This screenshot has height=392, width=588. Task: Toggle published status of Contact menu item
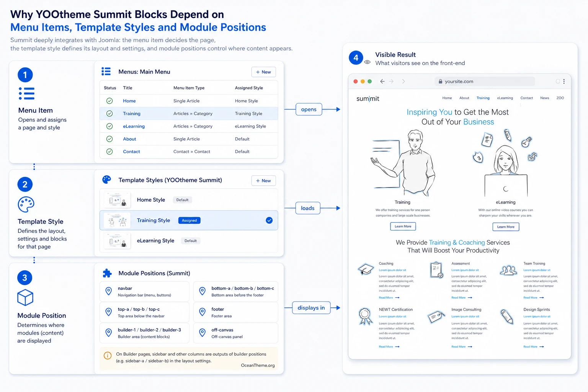pos(109,152)
